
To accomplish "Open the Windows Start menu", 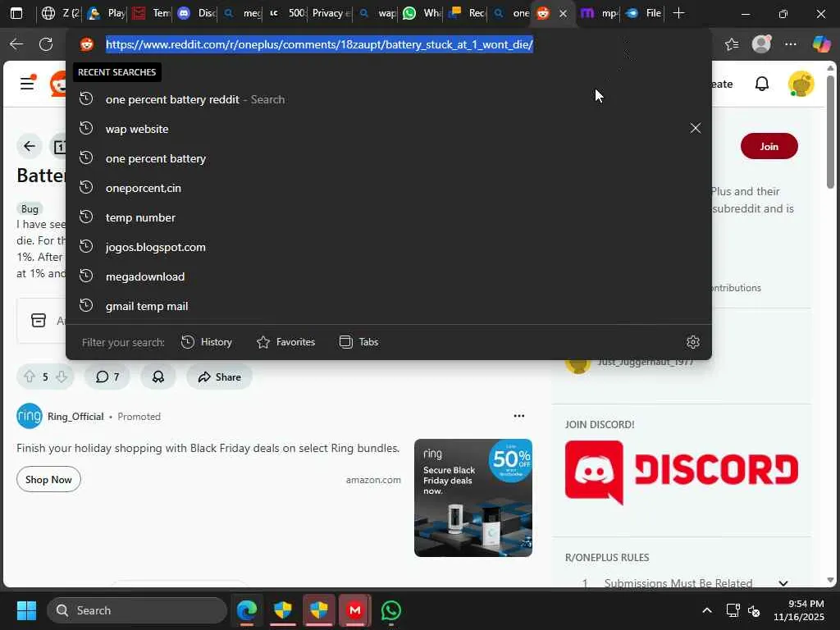I will (x=26, y=610).
